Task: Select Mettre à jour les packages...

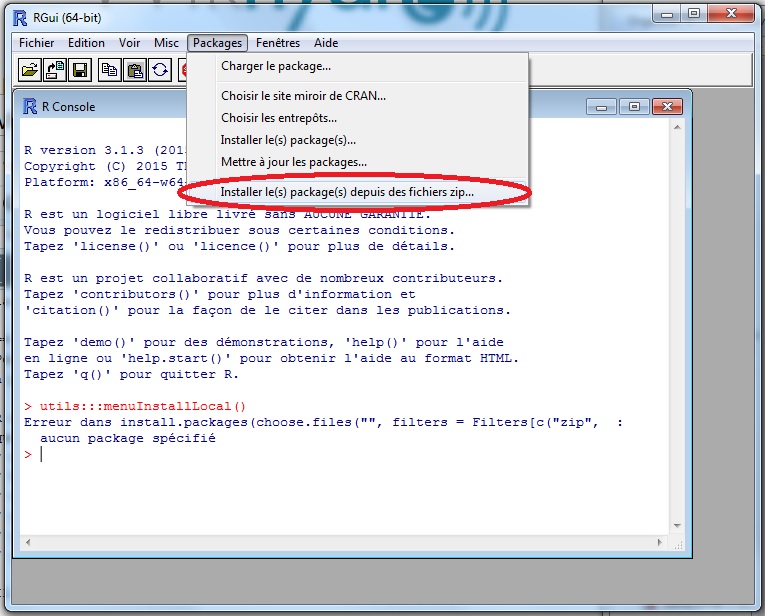Action: [357, 162]
